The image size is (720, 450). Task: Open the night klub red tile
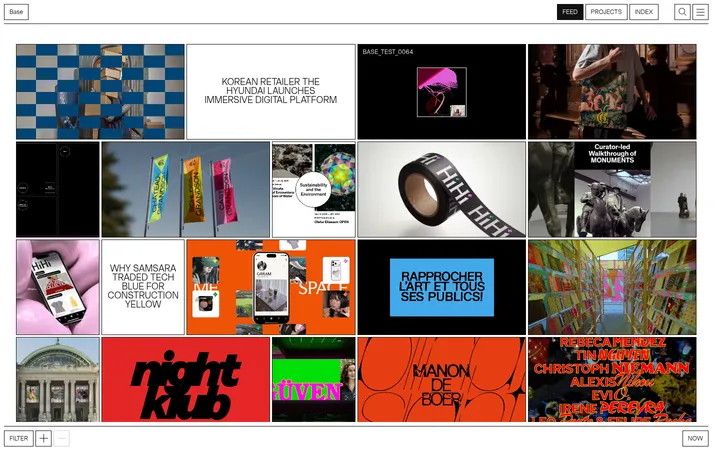186,379
